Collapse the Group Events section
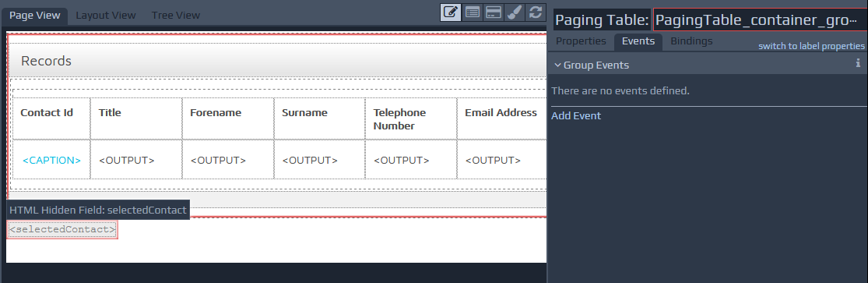Image resolution: width=868 pixels, height=283 pixels. 557,65
